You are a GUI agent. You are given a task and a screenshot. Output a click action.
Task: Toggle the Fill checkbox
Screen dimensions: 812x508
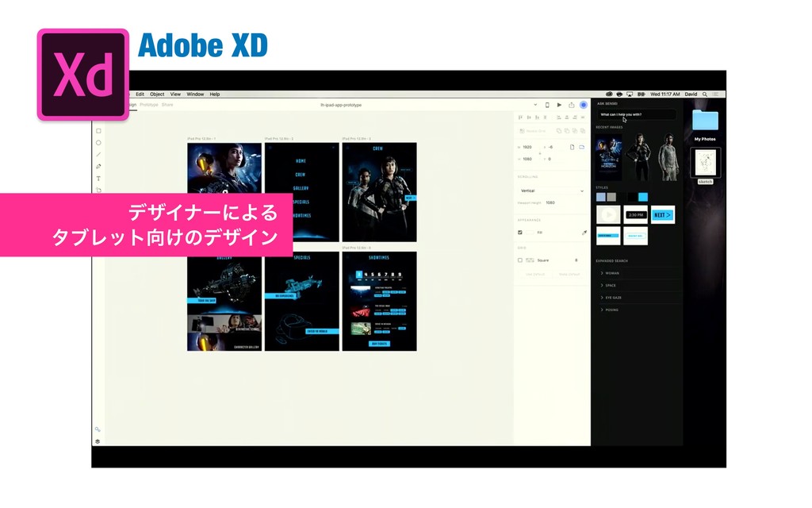pyautogui.click(x=520, y=233)
